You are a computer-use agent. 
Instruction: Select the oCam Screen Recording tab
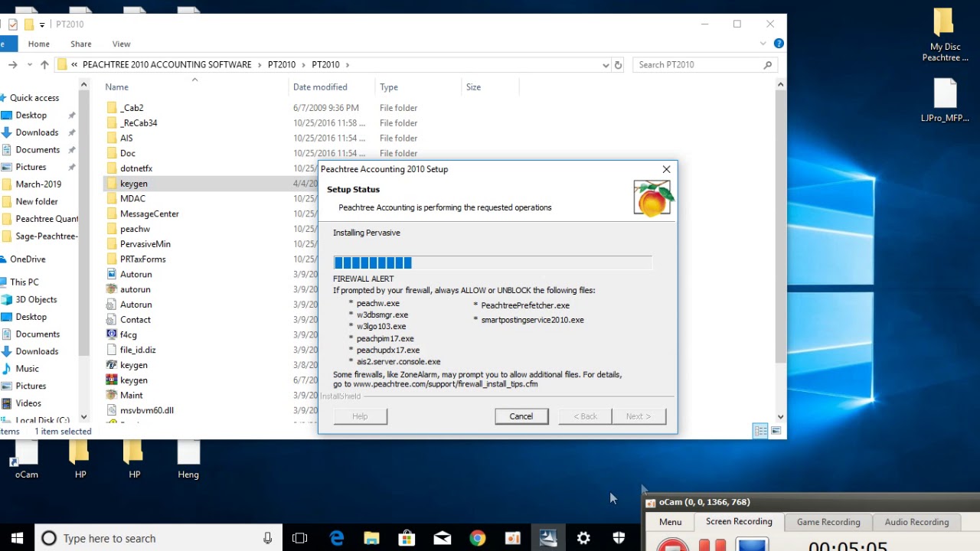(x=739, y=521)
